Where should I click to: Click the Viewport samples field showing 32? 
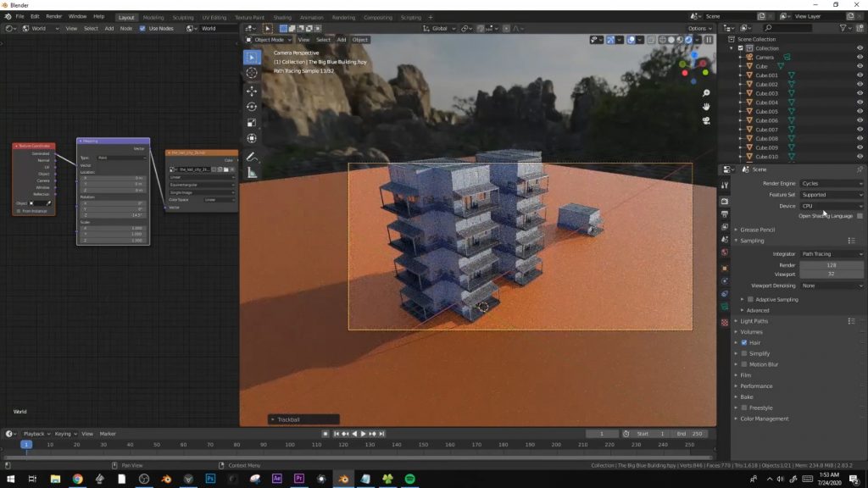[x=832, y=274]
